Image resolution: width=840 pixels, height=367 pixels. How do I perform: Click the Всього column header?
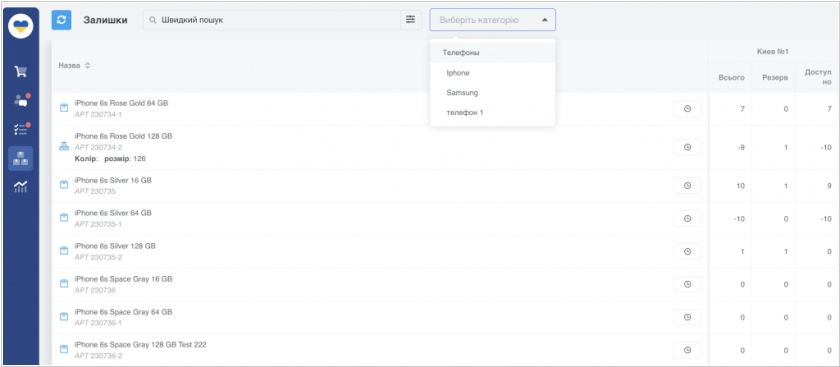[731, 78]
